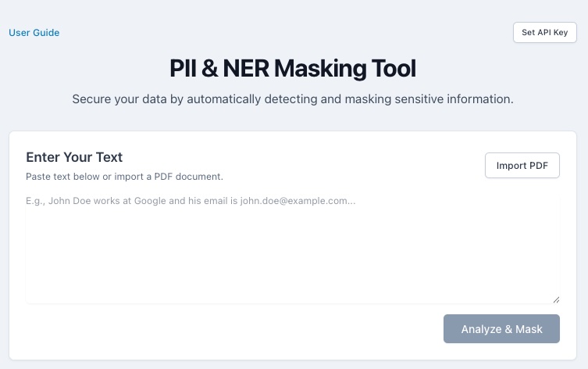
Task: Place cursor in the empty textarea middle
Action: point(293,256)
